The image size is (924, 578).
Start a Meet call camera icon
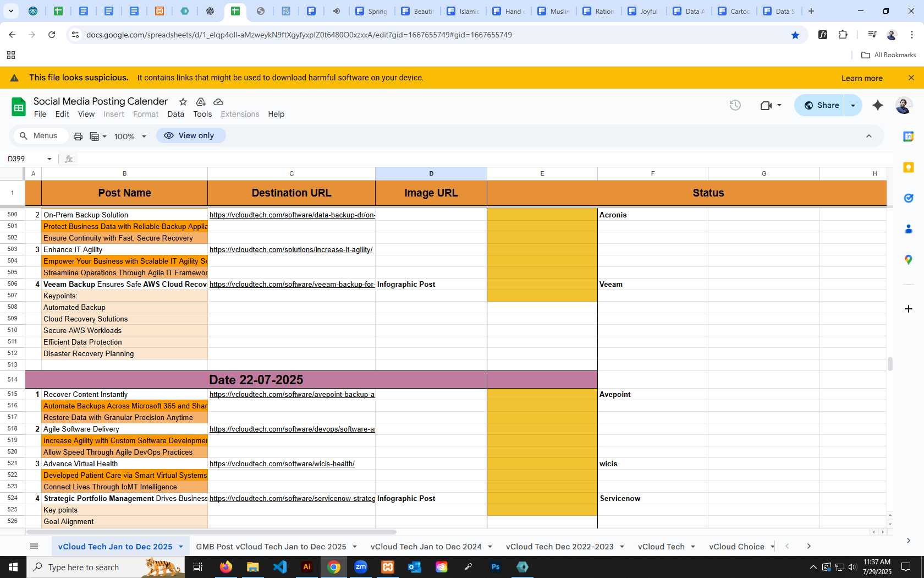click(x=766, y=105)
